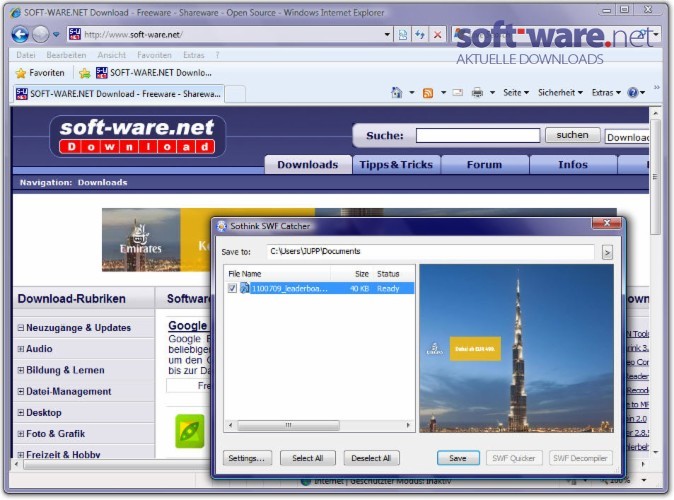This screenshot has height=500, width=674.
Task: Click the read mail icon
Action: coord(458,92)
